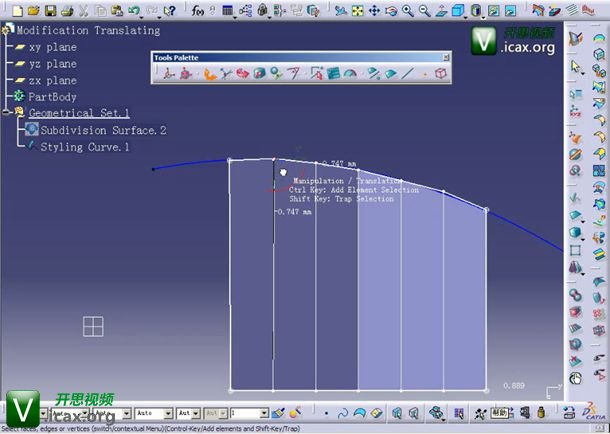
Task: Click the Undo arrow icon
Action: point(133,11)
